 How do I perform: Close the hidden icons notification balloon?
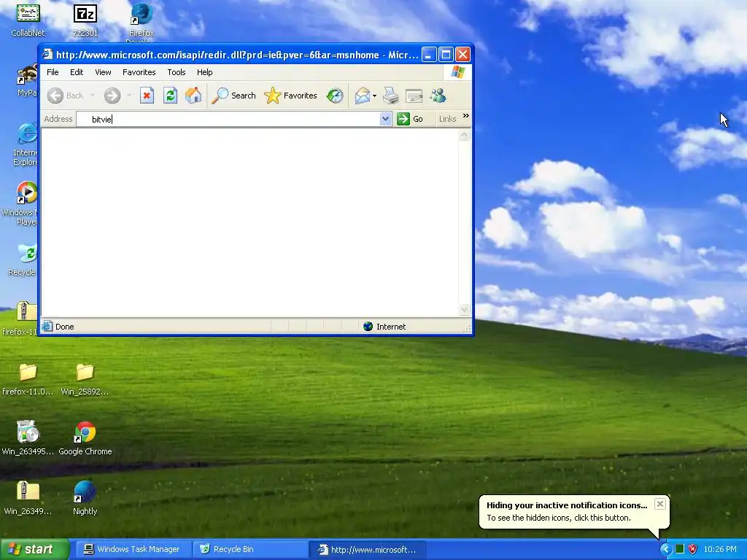pyautogui.click(x=659, y=504)
